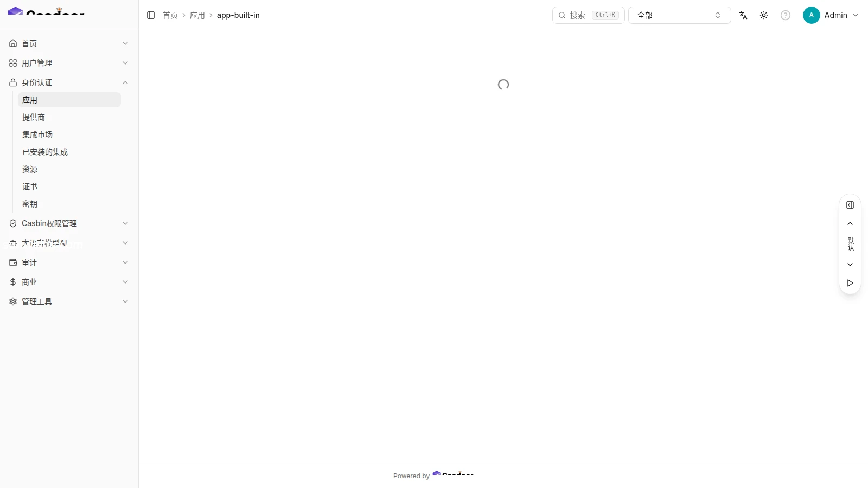Click the 商业 dollar icon

[x=13, y=282]
